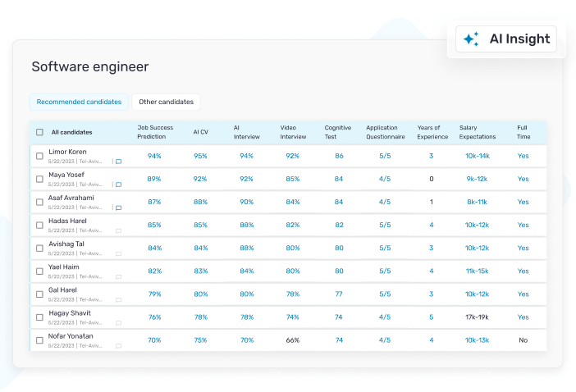Screen dimensions: 576x392
Task: Switch to Other candidates tab
Action: pyautogui.click(x=166, y=102)
